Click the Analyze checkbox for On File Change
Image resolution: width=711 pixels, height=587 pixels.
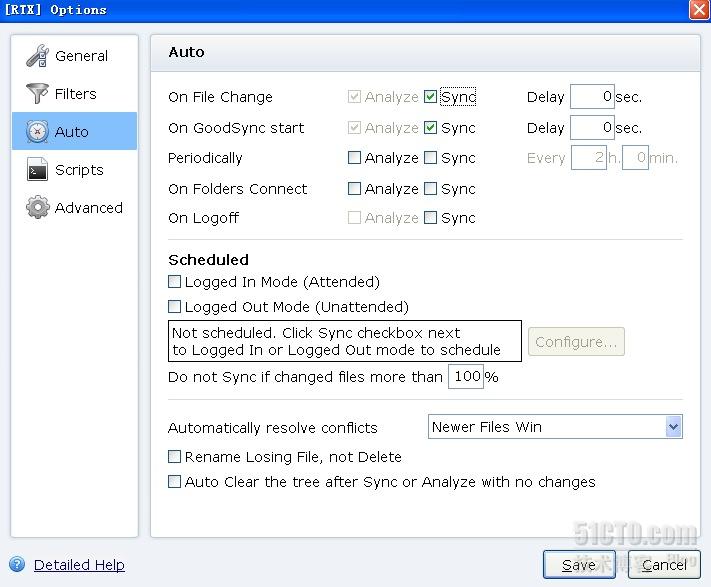pos(354,97)
